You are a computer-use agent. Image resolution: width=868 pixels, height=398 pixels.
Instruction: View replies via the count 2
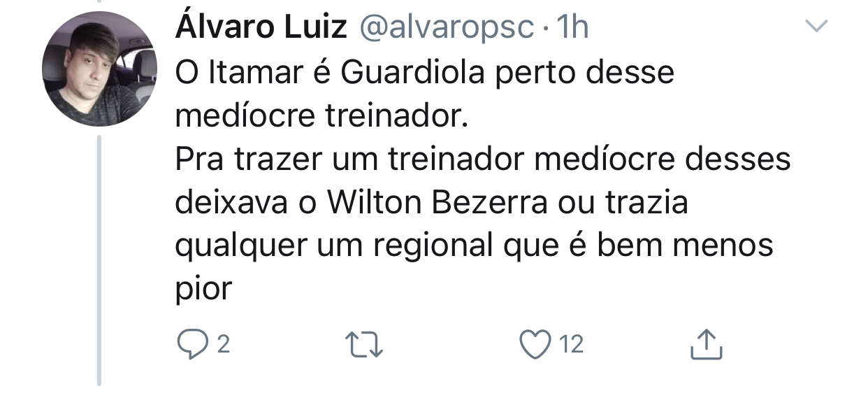[x=224, y=344]
